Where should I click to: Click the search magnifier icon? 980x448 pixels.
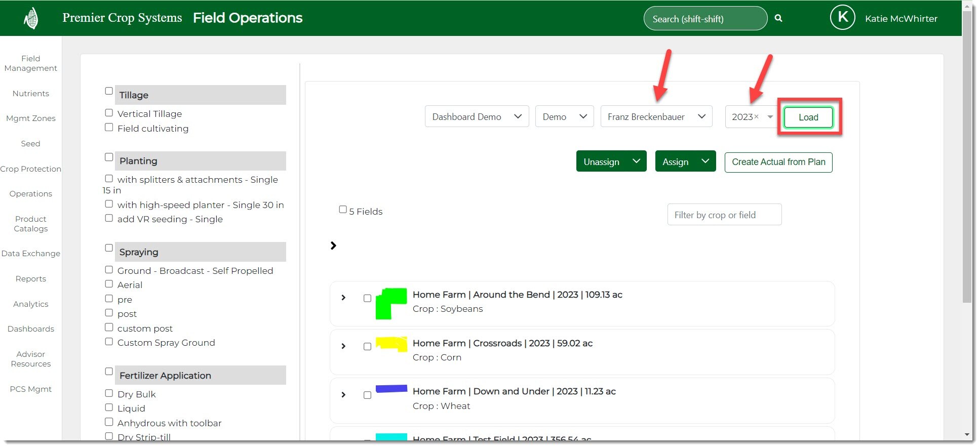[x=778, y=18]
